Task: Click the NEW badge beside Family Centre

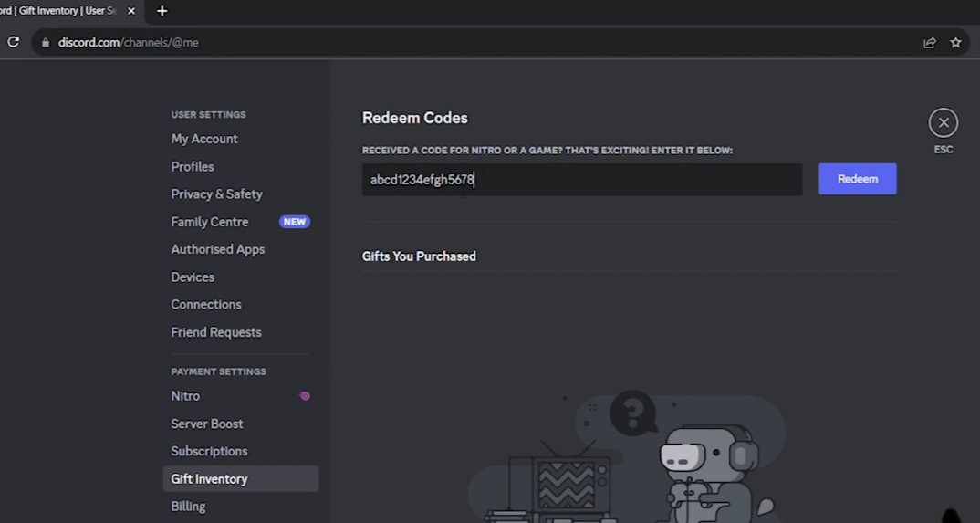Action: coord(295,221)
